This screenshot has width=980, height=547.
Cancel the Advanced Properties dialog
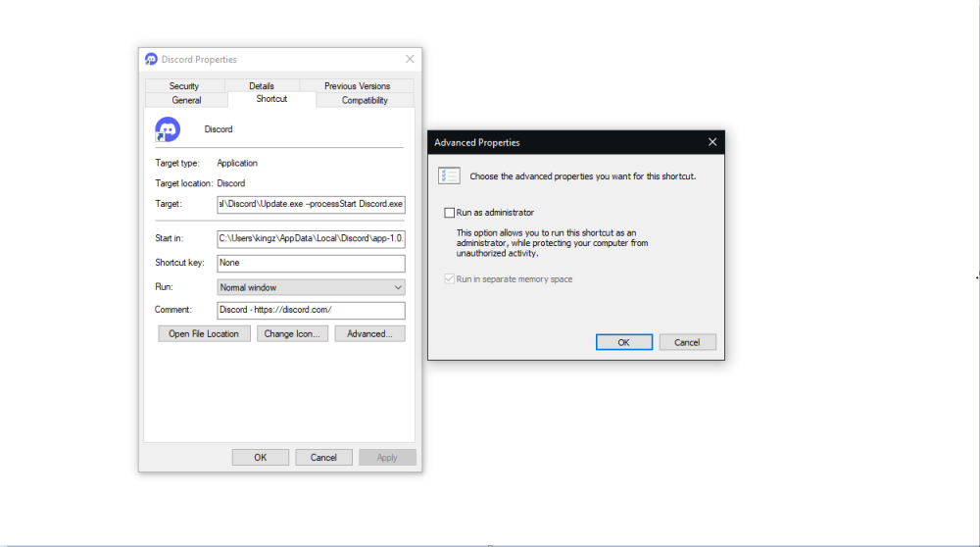pos(687,342)
